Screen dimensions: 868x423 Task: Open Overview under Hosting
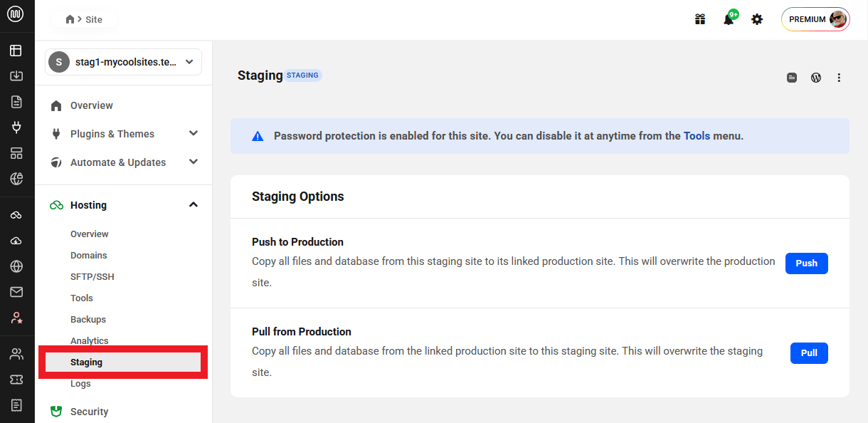90,234
